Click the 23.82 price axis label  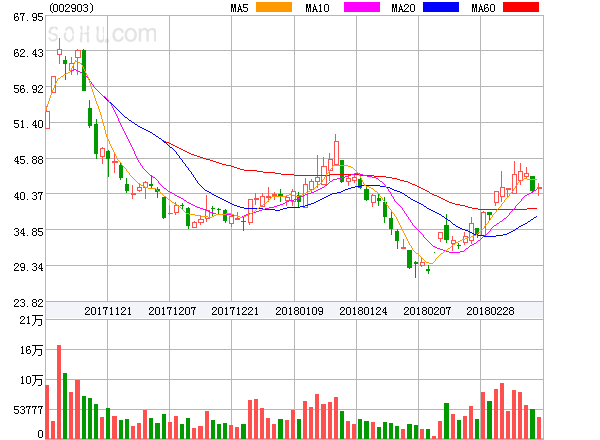(28, 303)
